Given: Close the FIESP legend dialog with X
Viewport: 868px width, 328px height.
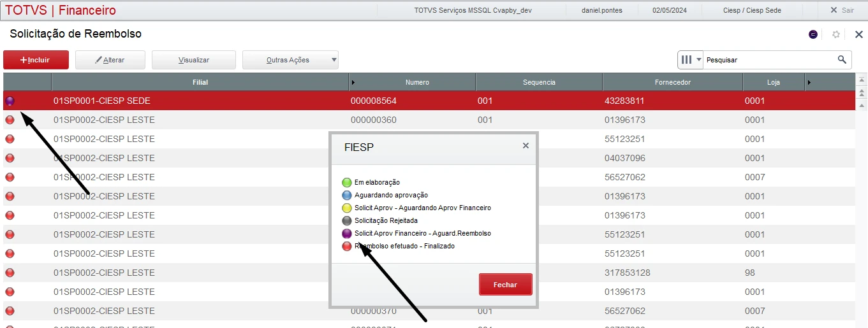Looking at the screenshot, I should pyautogui.click(x=526, y=146).
